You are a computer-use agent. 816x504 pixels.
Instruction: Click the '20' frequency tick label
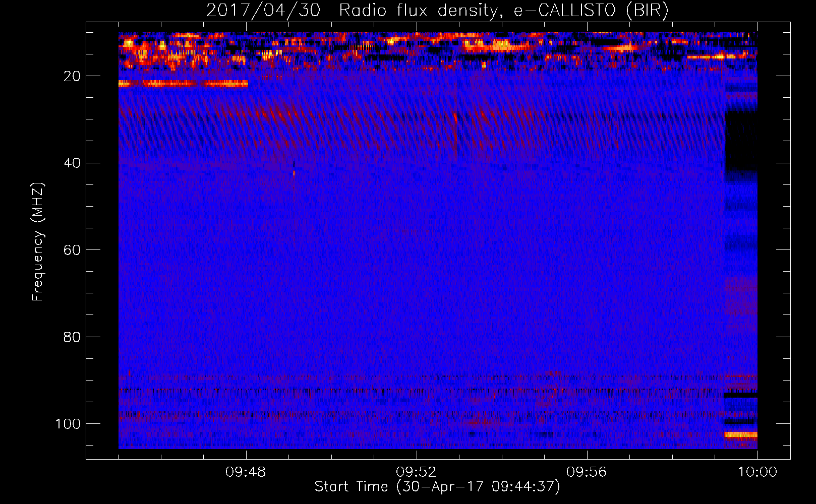(72, 76)
